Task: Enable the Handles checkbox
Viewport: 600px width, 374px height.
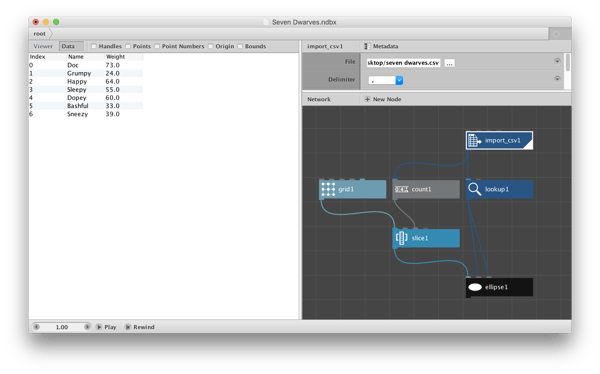Action: click(94, 46)
